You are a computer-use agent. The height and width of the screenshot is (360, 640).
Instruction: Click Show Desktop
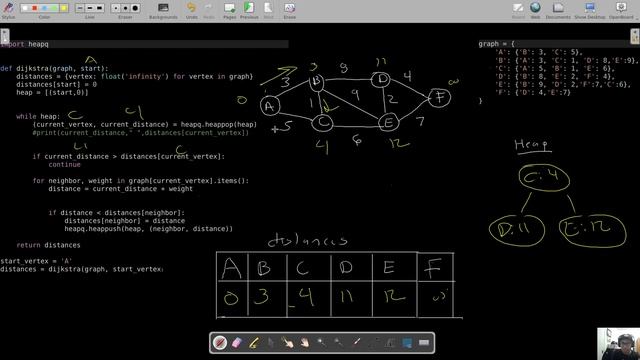[590, 10]
